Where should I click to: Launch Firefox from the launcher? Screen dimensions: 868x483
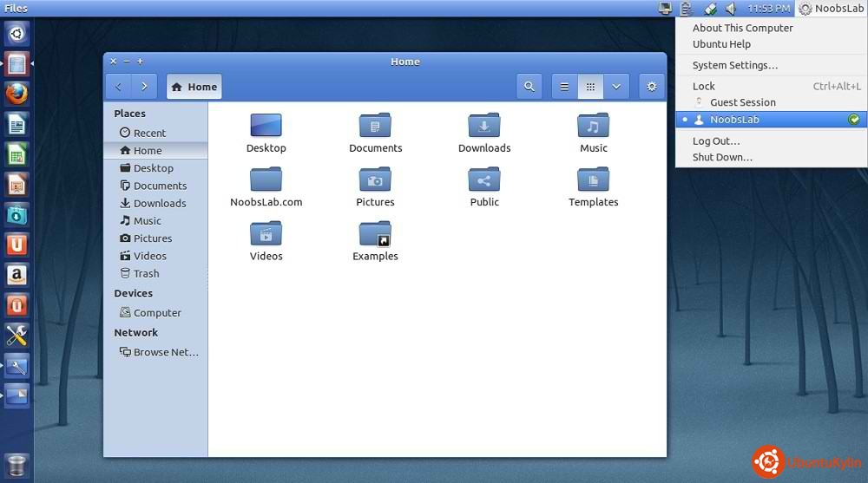(16, 93)
